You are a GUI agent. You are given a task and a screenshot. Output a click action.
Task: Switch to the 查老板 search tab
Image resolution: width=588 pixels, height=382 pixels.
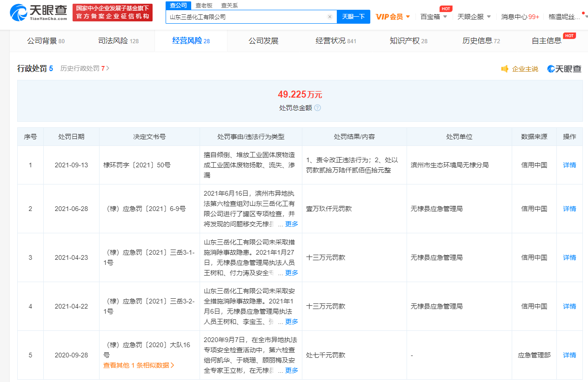(x=204, y=6)
